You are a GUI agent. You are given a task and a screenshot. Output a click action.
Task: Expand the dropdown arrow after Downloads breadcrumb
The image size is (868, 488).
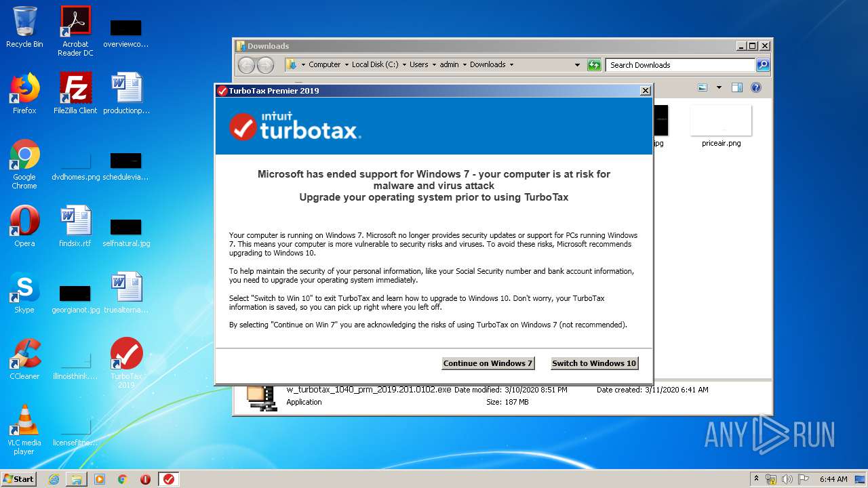click(x=511, y=65)
